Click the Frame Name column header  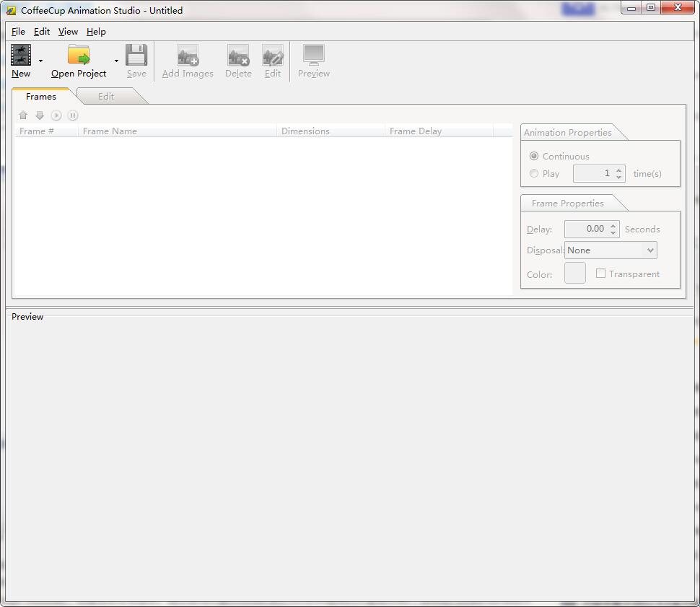coord(178,131)
